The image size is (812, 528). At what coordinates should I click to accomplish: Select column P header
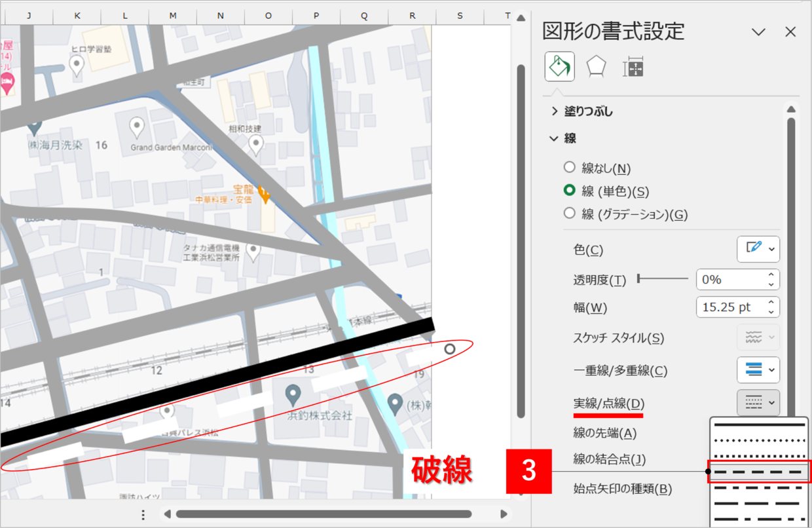coord(316,16)
